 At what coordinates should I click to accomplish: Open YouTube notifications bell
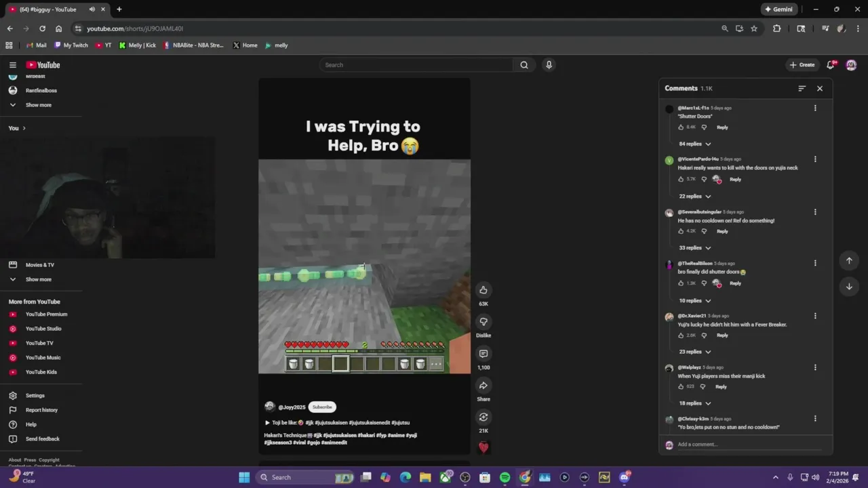pyautogui.click(x=831, y=65)
